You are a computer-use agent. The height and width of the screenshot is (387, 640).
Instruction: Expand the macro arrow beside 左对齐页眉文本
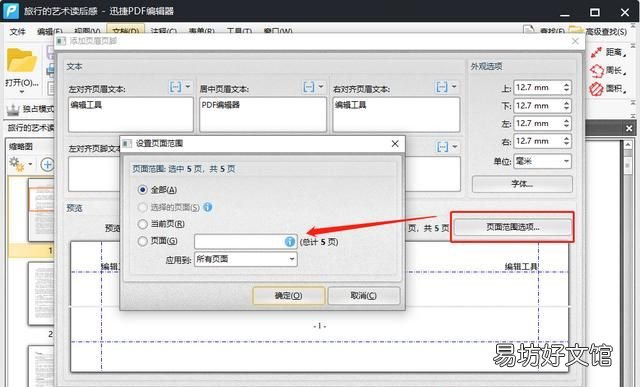click(188, 87)
